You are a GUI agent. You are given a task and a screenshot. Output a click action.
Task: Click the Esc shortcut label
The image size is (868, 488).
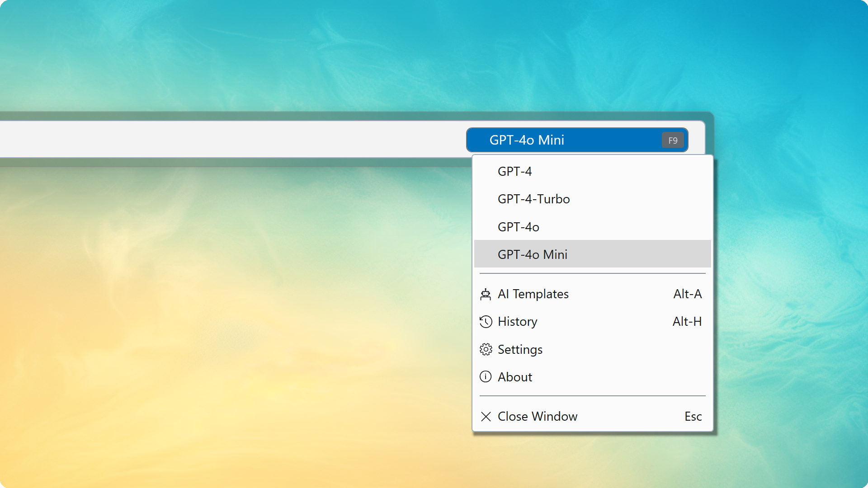693,417
